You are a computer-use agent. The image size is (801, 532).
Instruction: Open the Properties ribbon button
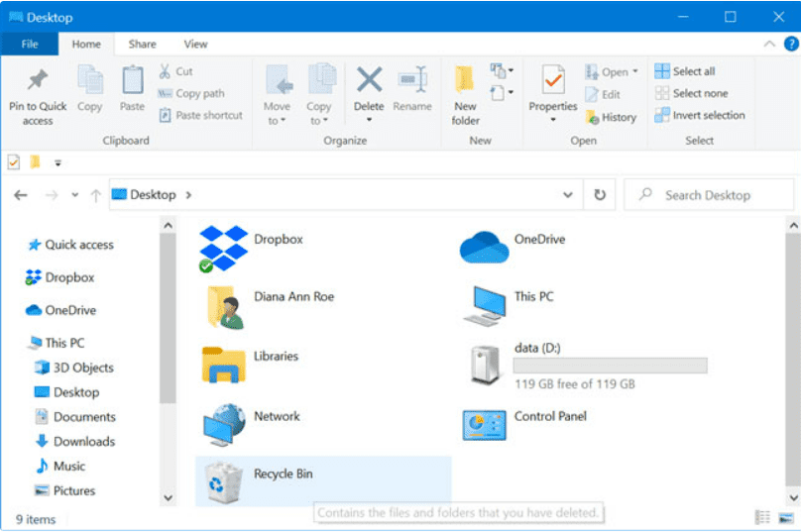(553, 94)
